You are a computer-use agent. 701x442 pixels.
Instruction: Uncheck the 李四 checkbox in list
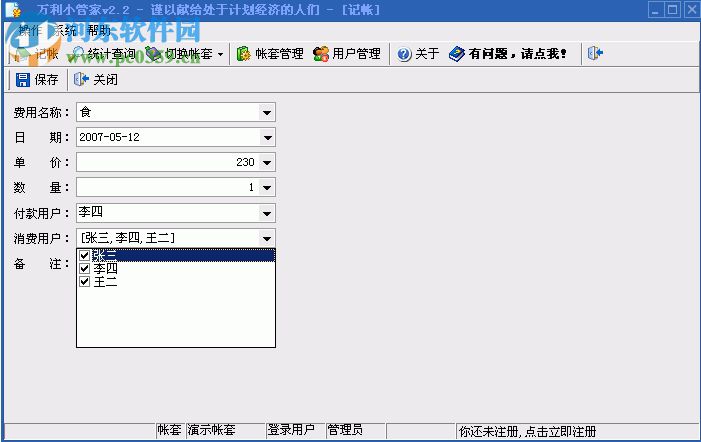(x=84, y=269)
